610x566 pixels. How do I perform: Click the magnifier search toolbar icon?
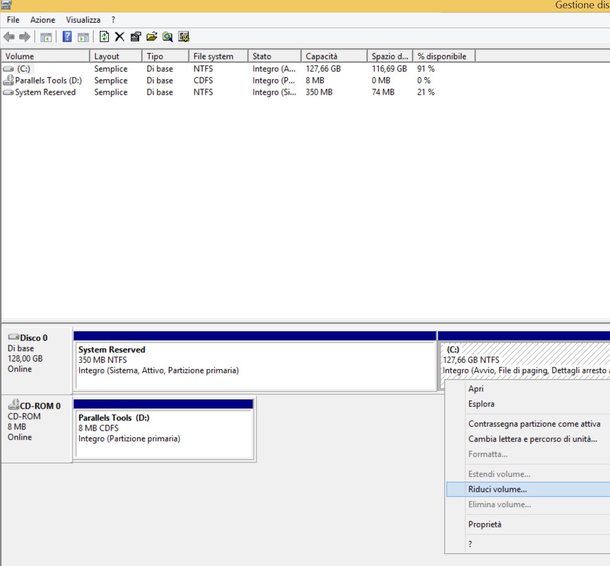pos(168,37)
